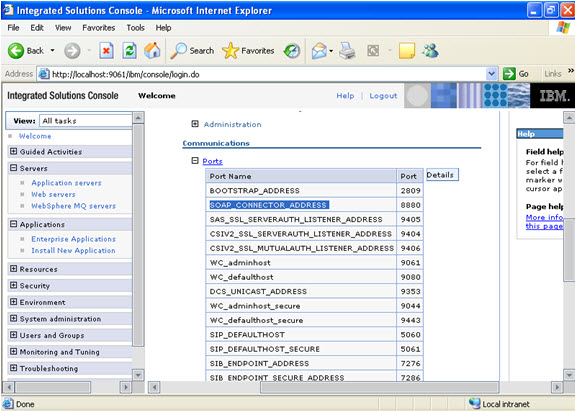Open Enterprise Applications link
This screenshot has height=411, width=575.
point(73,239)
